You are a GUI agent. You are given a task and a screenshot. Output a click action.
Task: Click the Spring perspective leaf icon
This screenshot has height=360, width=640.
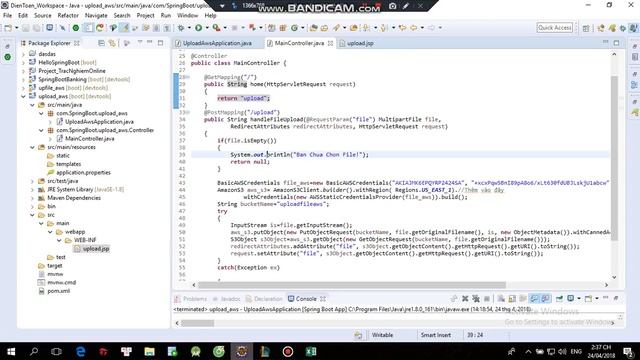coord(612,28)
